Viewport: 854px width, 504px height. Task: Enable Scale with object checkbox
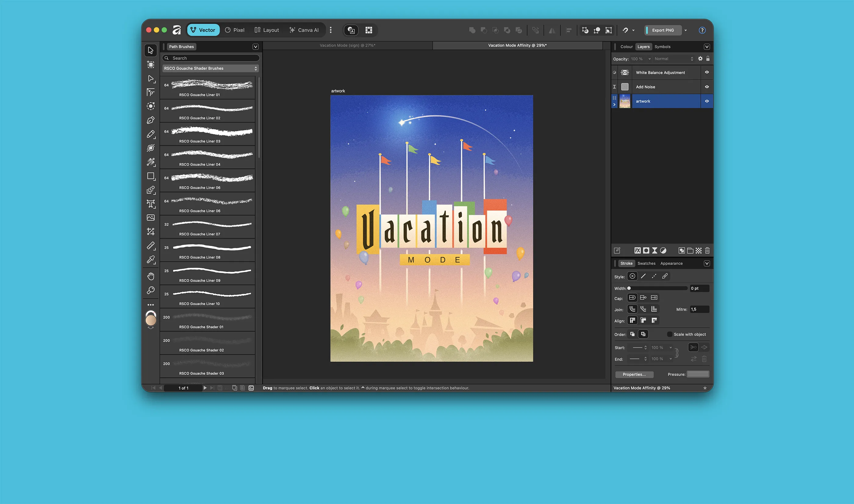pyautogui.click(x=669, y=334)
